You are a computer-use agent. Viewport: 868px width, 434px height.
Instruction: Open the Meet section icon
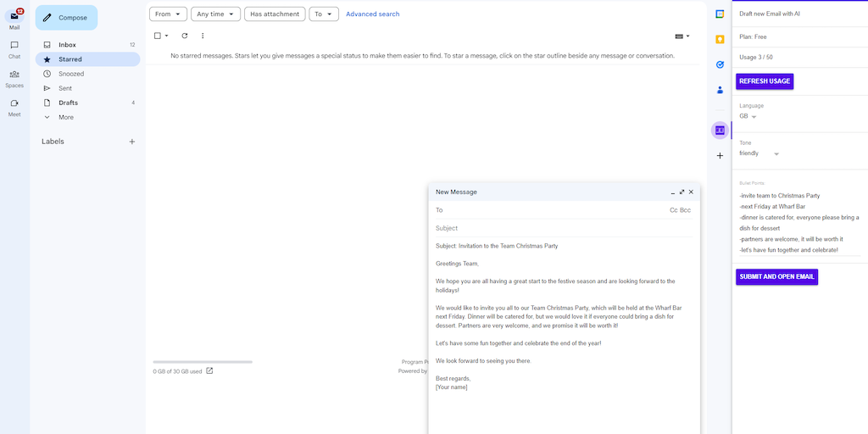point(14,103)
